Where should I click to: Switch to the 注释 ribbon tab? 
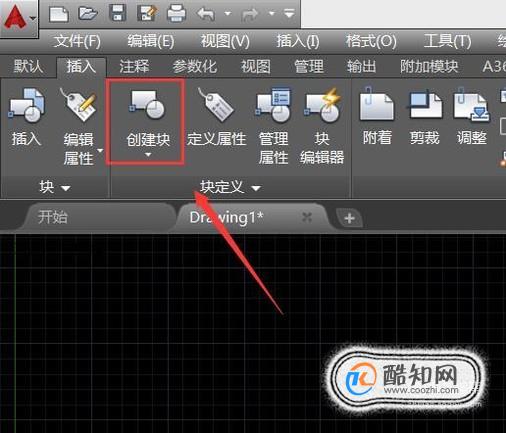pyautogui.click(x=134, y=66)
